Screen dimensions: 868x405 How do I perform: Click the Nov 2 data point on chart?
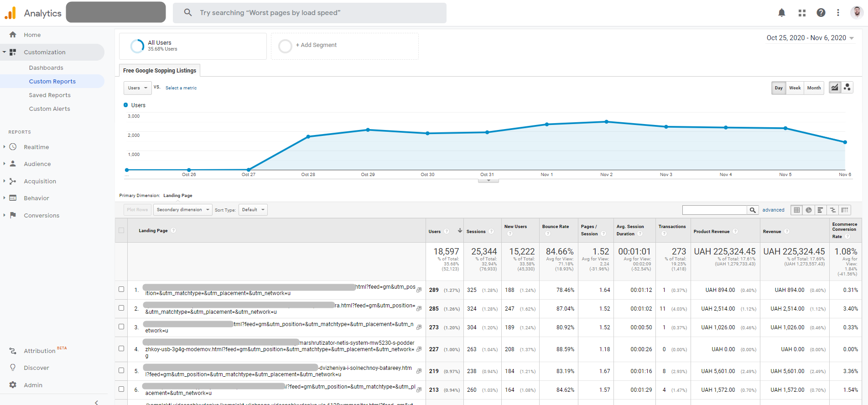606,122
